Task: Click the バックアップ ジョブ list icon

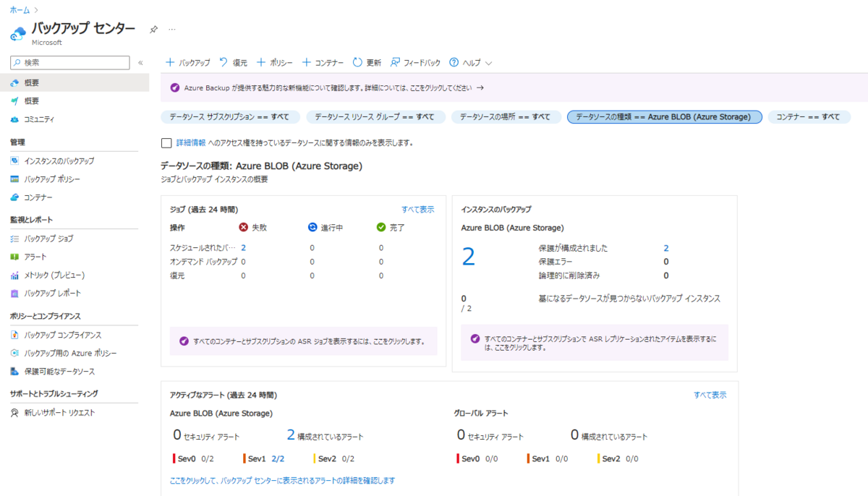Action: tap(14, 238)
